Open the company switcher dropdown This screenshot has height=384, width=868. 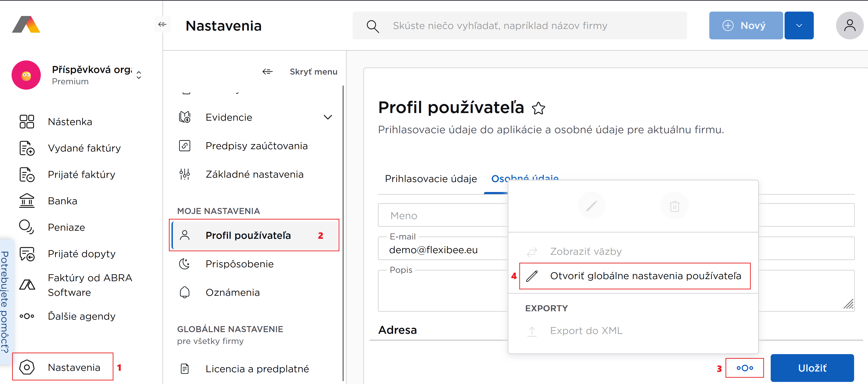click(139, 75)
